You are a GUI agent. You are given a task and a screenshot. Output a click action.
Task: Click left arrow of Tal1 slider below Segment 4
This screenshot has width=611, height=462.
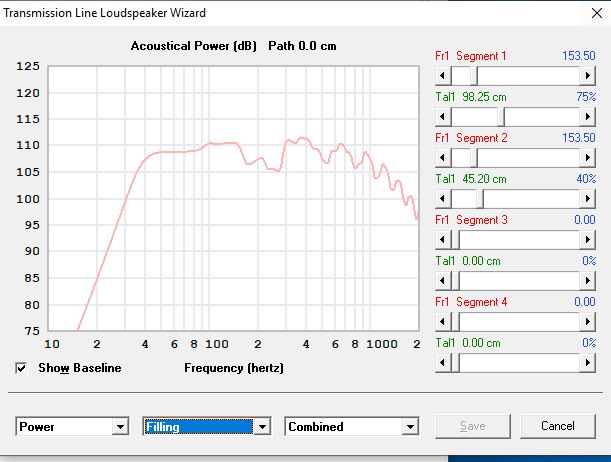pos(443,363)
